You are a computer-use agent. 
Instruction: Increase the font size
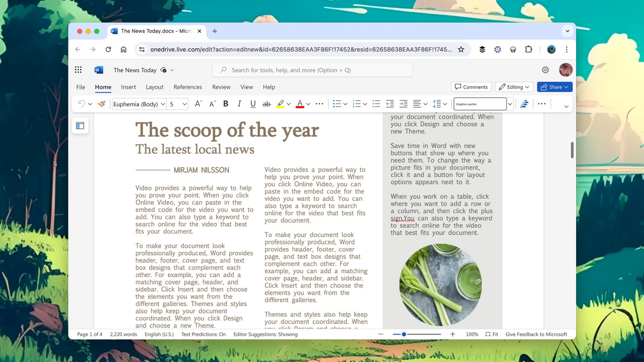coord(198,103)
